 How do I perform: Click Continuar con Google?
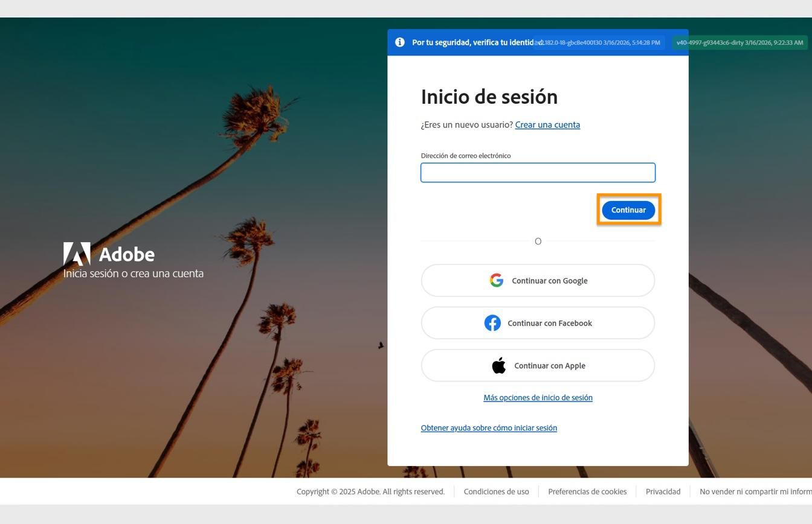(x=538, y=280)
